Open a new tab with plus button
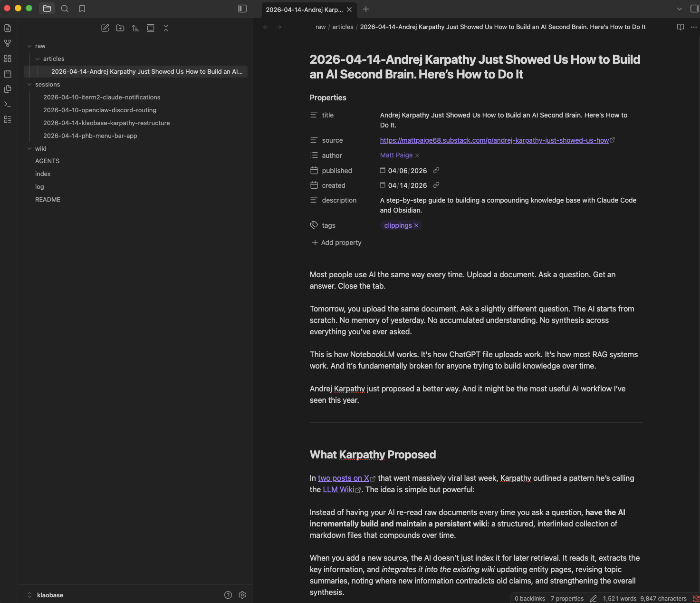Screen dimensions: 700x603 point(366,9)
